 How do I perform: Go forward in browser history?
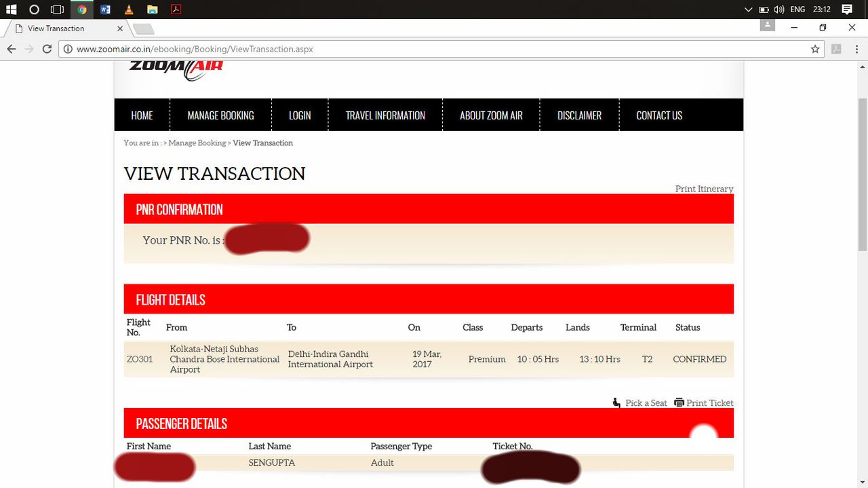tap(29, 49)
